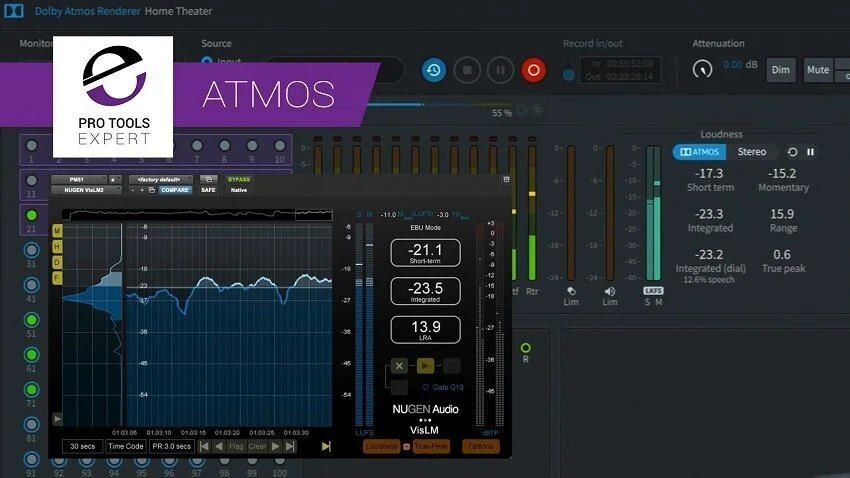Viewport: 850px width, 478px height.
Task: Click the Native label in plugin header
Action: pyautogui.click(x=239, y=190)
